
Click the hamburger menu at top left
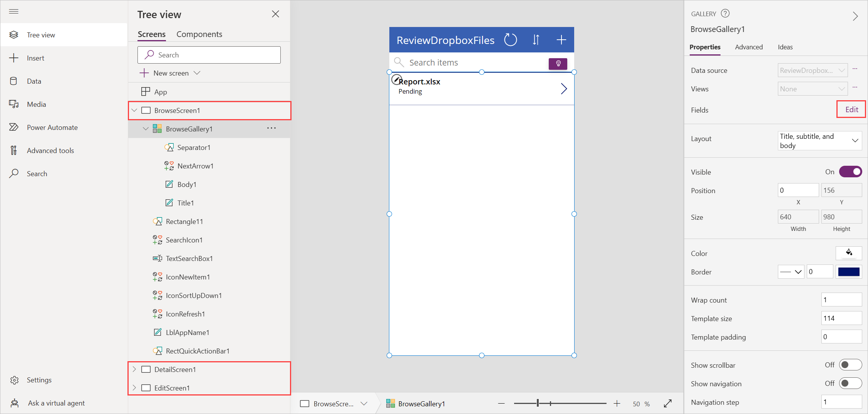click(x=14, y=12)
